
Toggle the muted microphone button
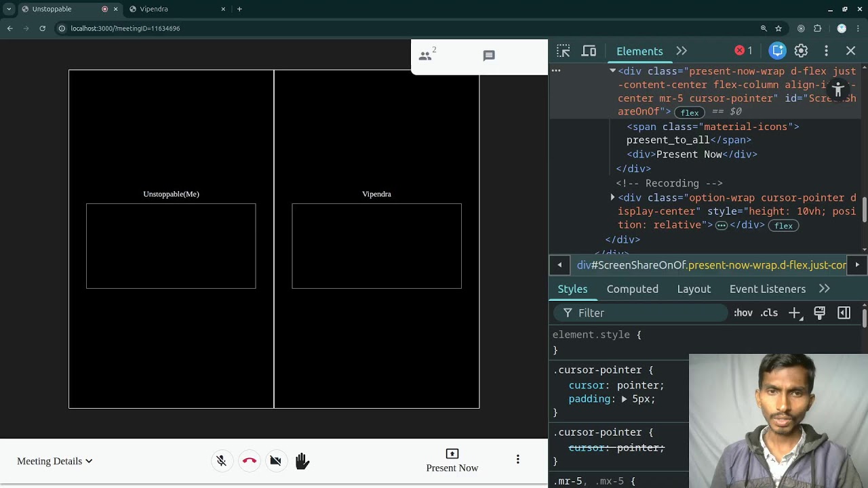click(221, 461)
